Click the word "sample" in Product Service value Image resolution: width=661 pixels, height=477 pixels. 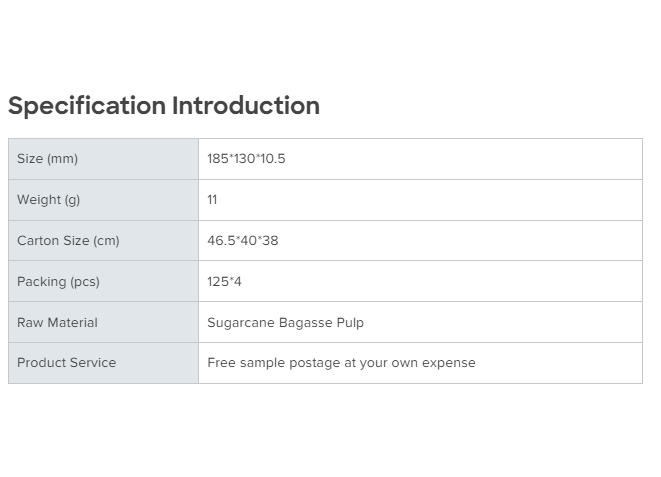[x=263, y=363]
